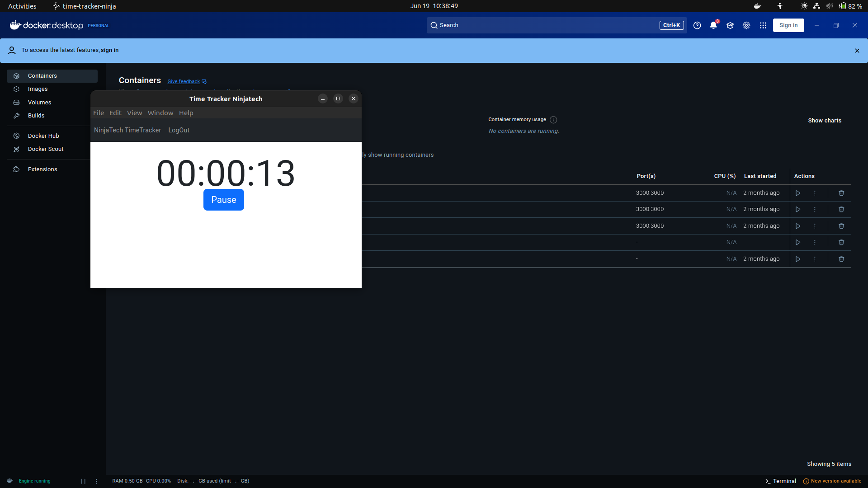Click the Docker help question icon

(697, 25)
